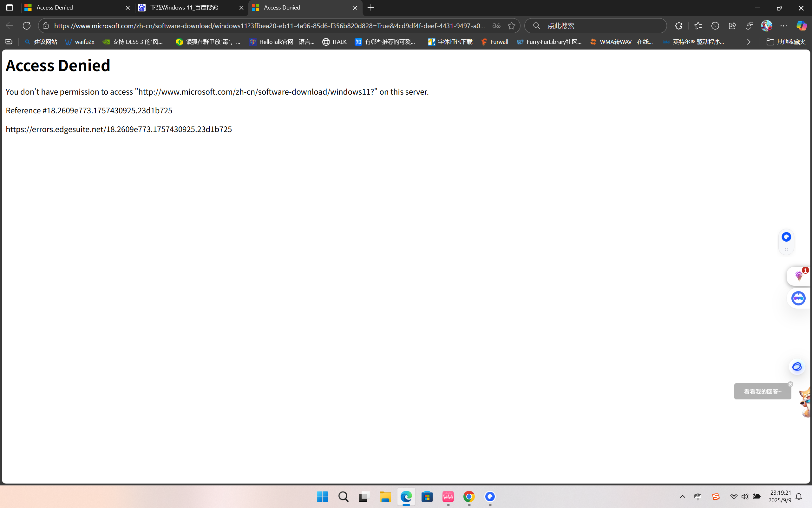This screenshot has height=508, width=812.
Task: Add page to favorites star icon
Action: click(x=511, y=25)
